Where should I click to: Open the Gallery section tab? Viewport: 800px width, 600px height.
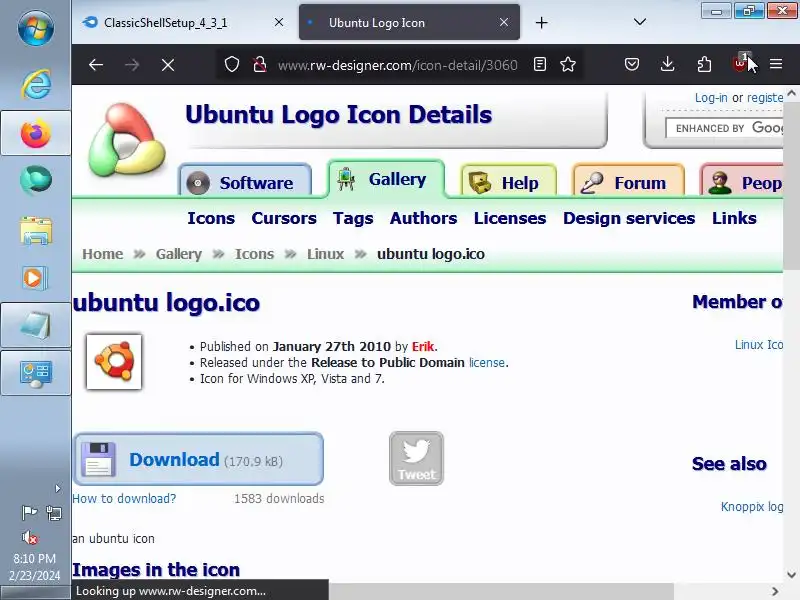coord(386,179)
